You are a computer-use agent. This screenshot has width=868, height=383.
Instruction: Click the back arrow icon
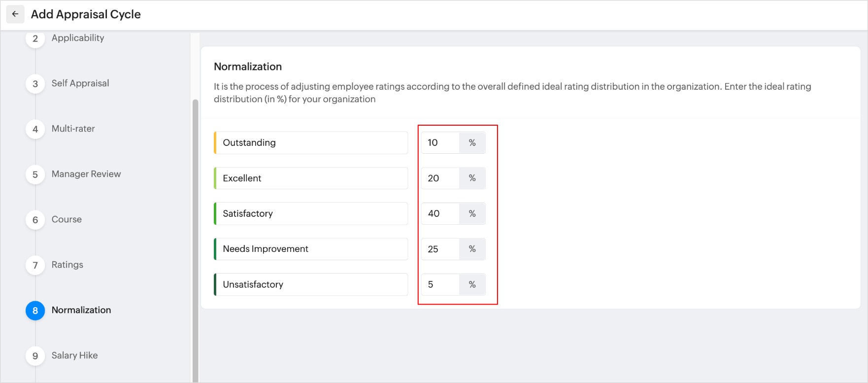15,14
